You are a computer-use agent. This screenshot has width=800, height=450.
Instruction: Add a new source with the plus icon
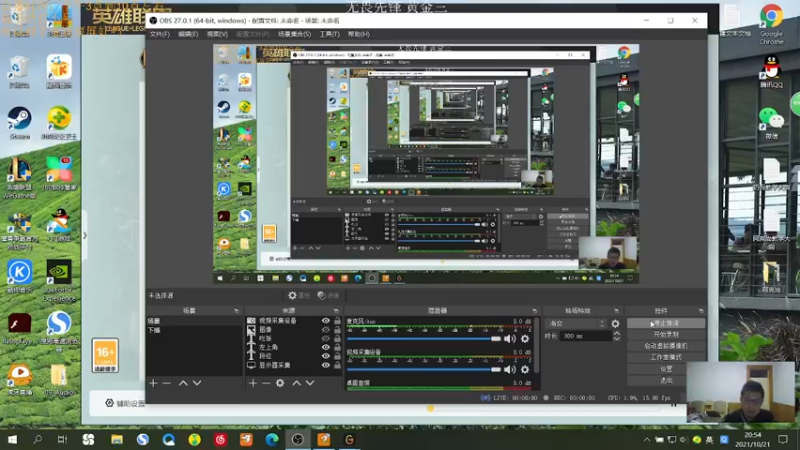(253, 383)
